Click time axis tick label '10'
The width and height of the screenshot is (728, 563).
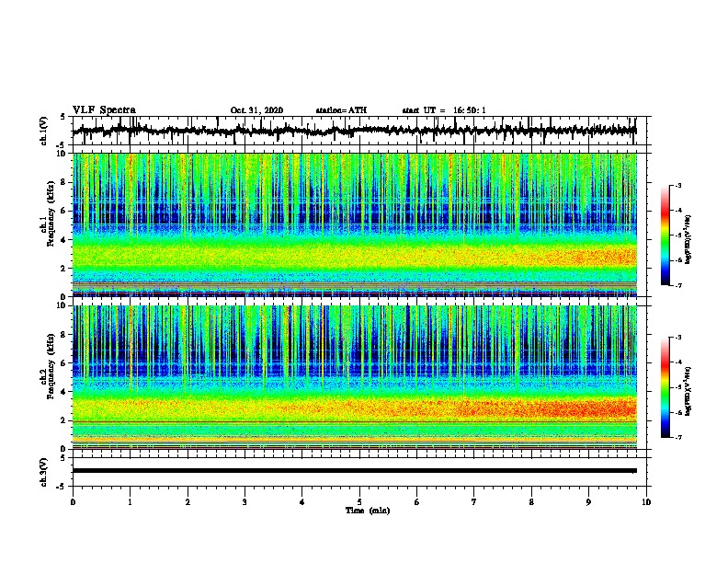(646, 502)
